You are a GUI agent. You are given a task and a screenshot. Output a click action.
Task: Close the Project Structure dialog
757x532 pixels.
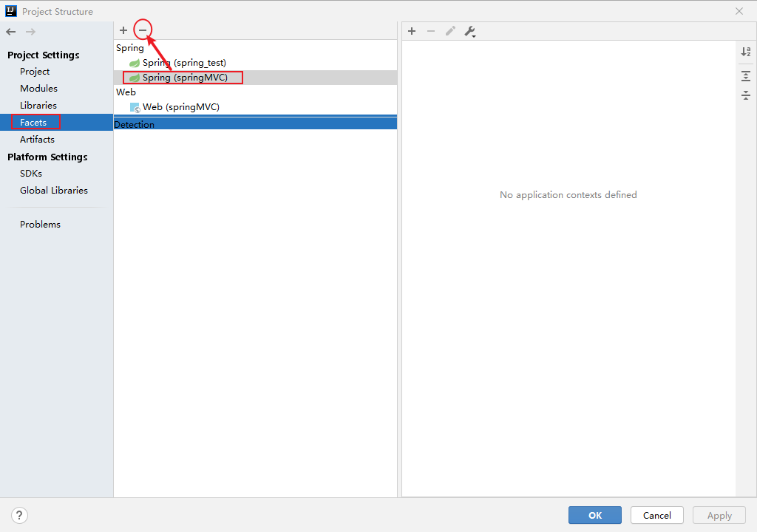coord(739,11)
